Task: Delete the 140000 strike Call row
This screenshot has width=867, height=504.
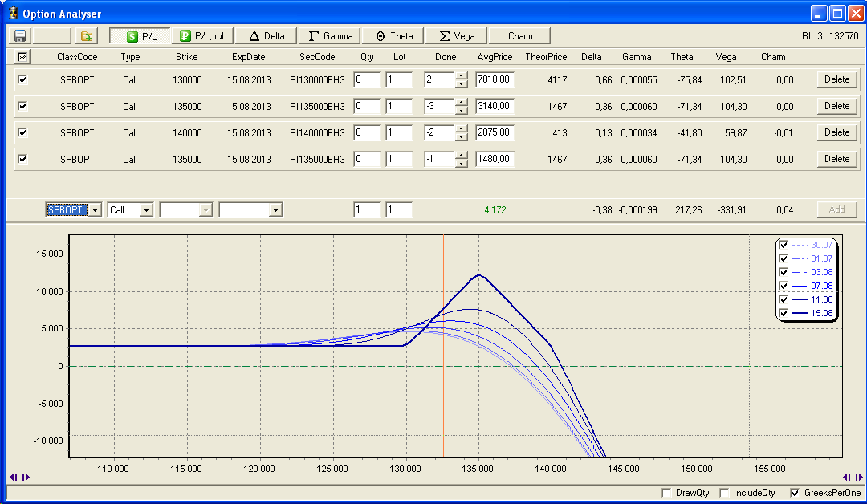Action: tap(836, 132)
